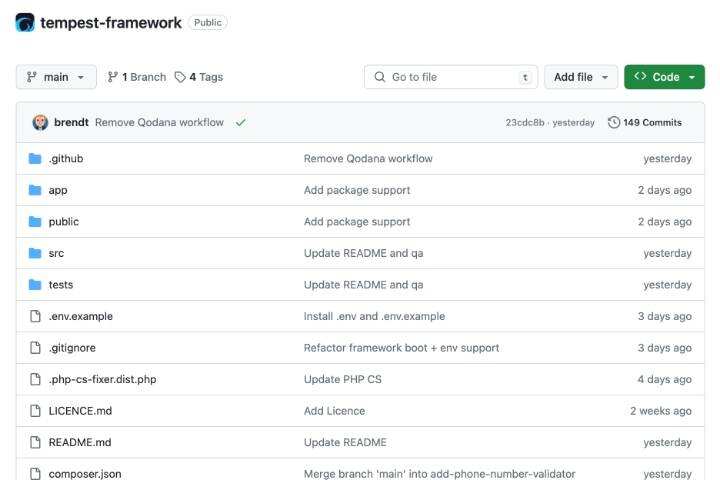Click the brendt author name link

point(71,122)
